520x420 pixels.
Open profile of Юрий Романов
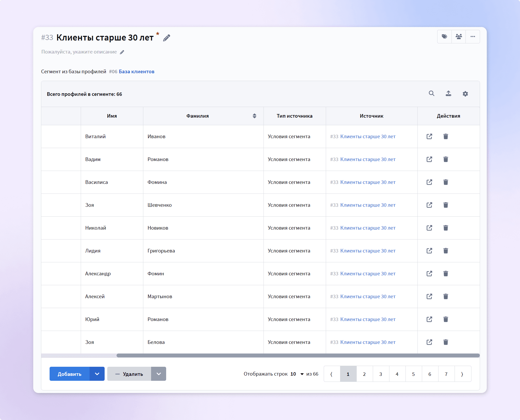(x=429, y=319)
